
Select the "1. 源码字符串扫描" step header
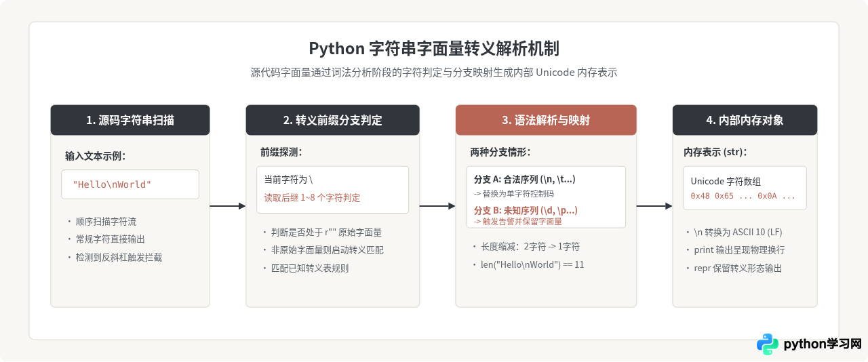click(x=130, y=120)
